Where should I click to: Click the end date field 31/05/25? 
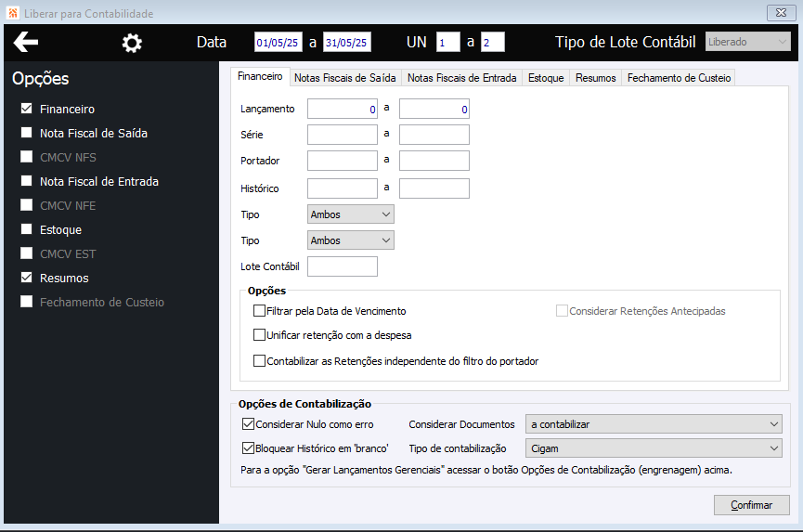pos(347,42)
